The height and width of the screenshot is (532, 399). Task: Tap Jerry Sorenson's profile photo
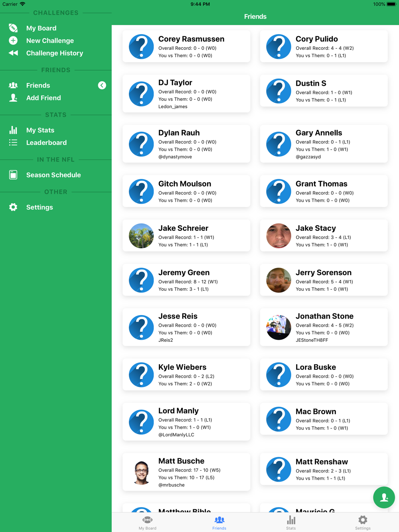tap(279, 280)
